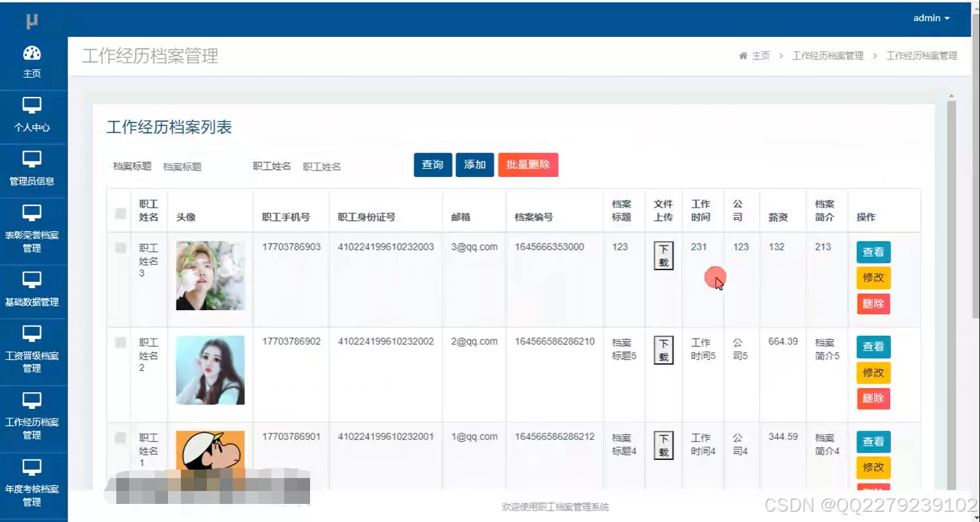The width and height of the screenshot is (980, 522).
Task: Expand the admin user dropdown
Action: tap(931, 18)
